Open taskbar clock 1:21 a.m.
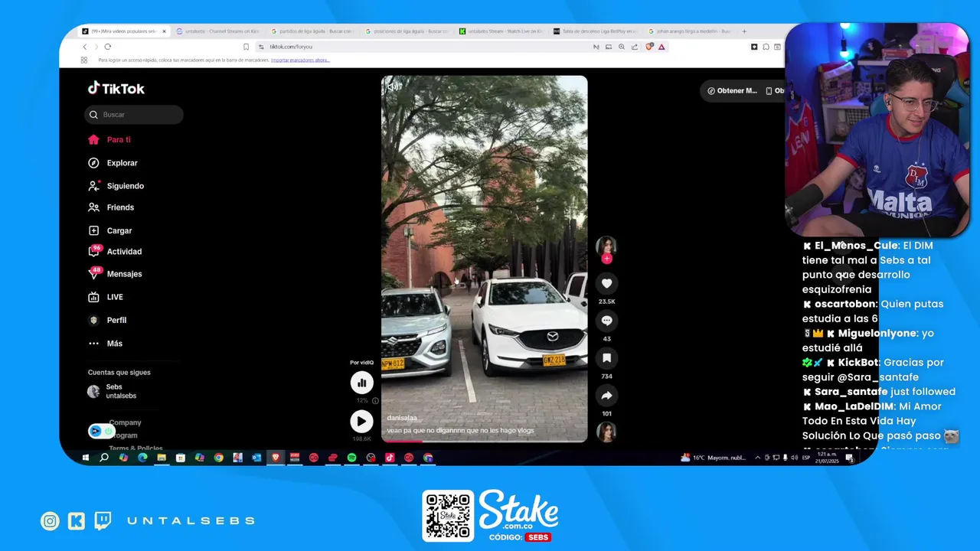This screenshot has width=980, height=551. 828,458
